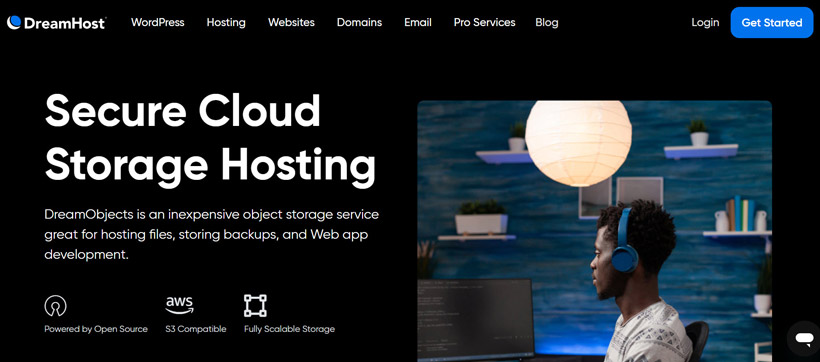Click the 'Fully Scalable Storage' label

(x=289, y=329)
